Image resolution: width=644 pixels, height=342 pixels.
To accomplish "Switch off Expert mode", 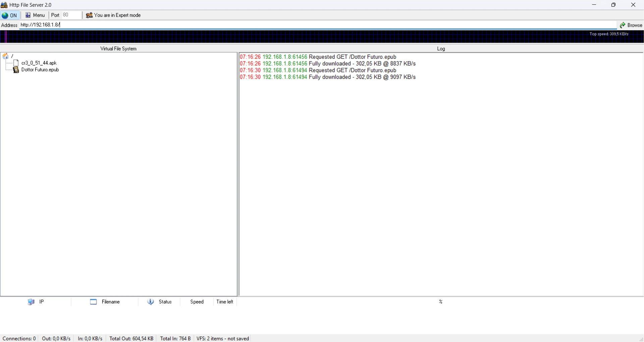I will pyautogui.click(x=113, y=15).
